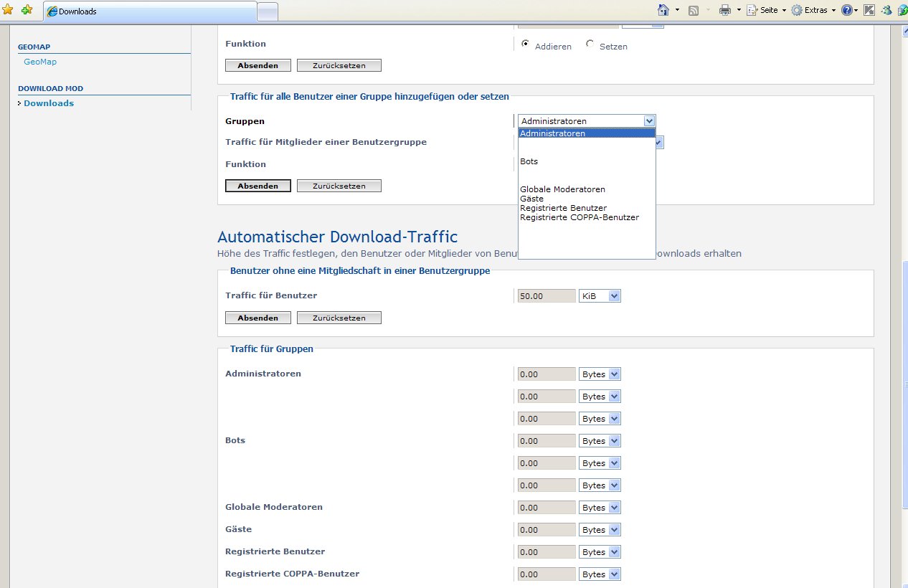Select the Setzen radio button

tap(590, 44)
